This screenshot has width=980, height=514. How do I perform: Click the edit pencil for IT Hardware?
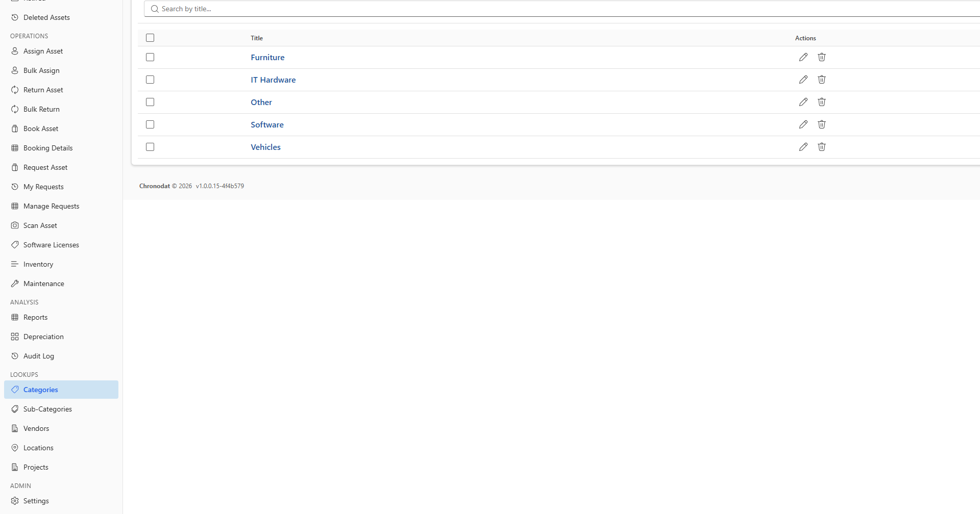(803, 80)
